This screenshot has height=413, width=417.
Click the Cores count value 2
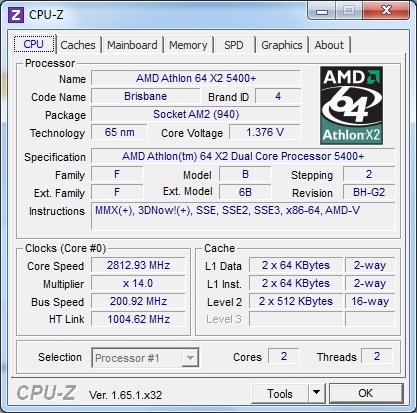tap(284, 356)
